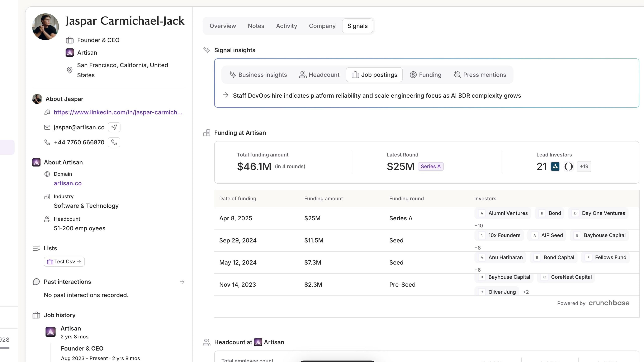Expand the +19 lead investors chip
This screenshot has width=644, height=362.
coord(584,167)
